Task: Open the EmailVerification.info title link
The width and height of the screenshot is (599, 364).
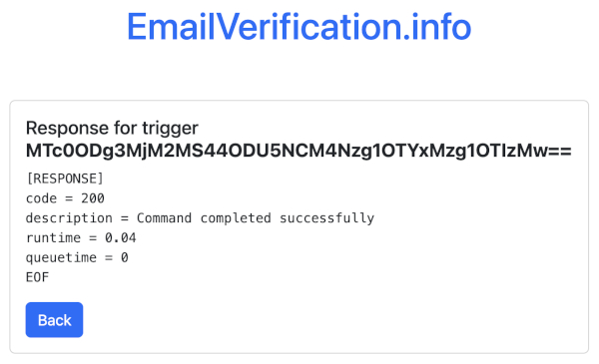Action: (299, 27)
